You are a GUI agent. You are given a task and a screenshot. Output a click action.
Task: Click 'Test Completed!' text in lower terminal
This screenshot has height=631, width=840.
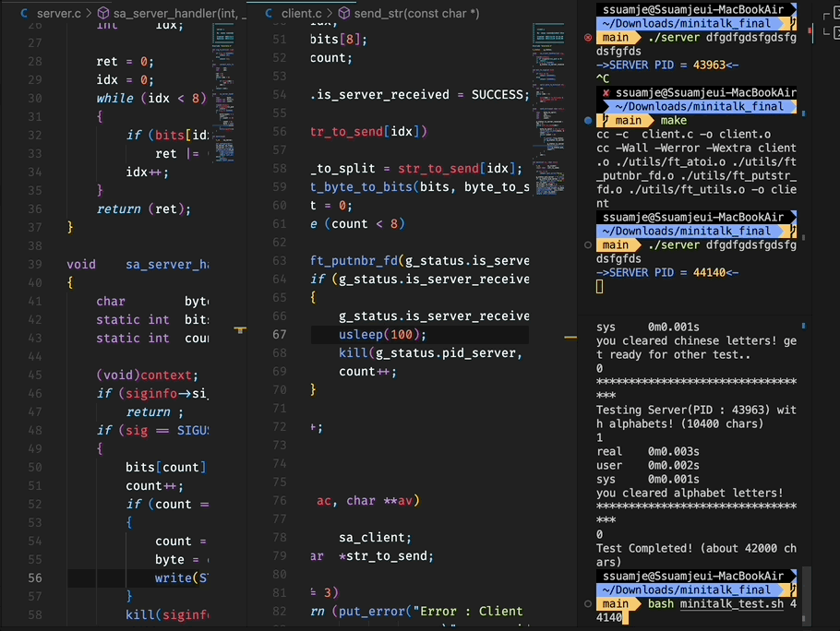644,548
